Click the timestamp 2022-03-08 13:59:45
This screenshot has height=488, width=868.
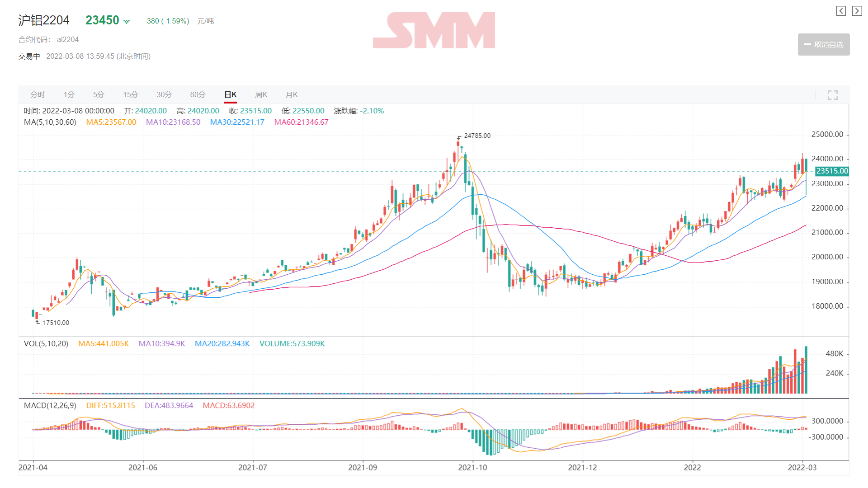point(80,56)
